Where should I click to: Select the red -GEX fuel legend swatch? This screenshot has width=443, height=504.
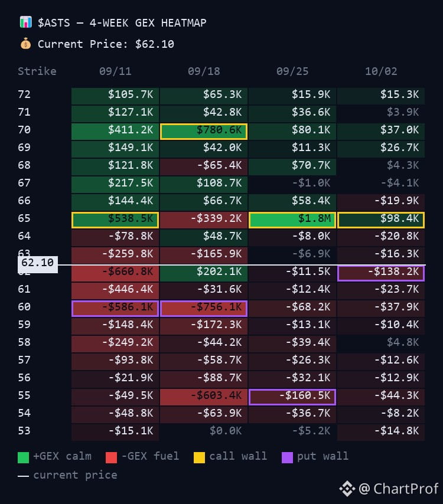[x=111, y=457]
